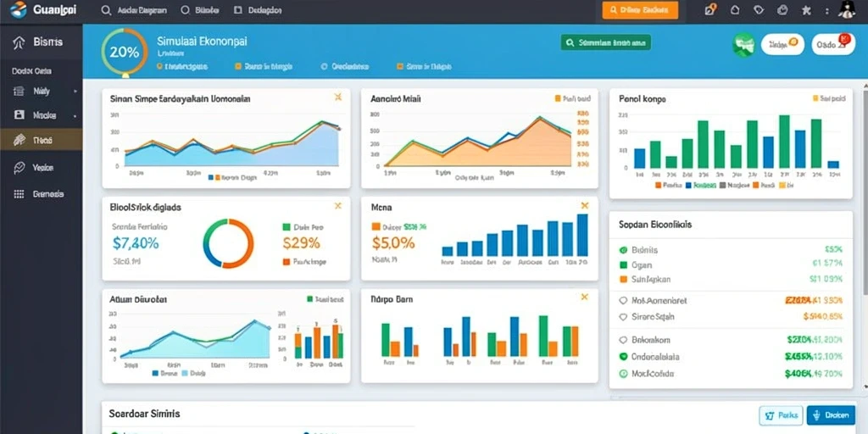Collapse the Mcna card using its orange X

[584, 206]
